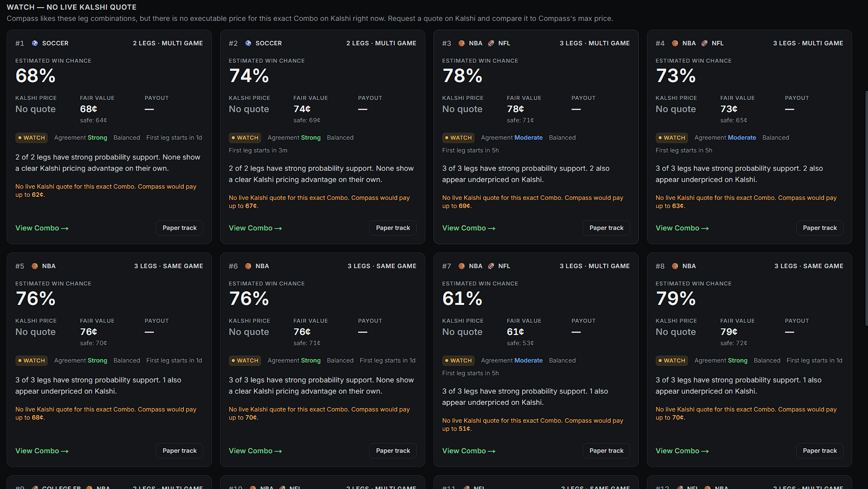Click the NBA basketball icon on card #7

pos(462,266)
